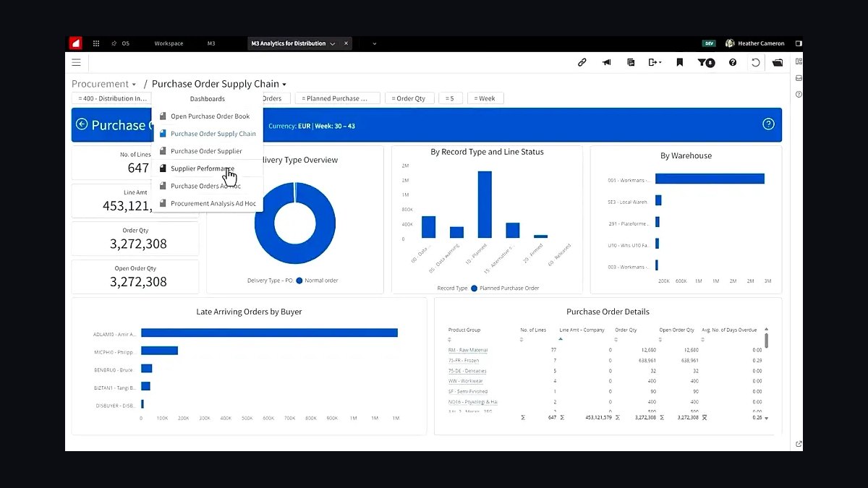Click the 001 - Workmans warehouse bar
The width and height of the screenshot is (868, 488).
point(710,179)
